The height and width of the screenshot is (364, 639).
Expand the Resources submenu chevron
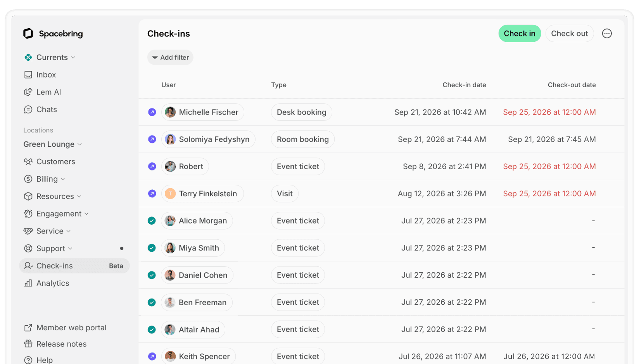click(79, 197)
